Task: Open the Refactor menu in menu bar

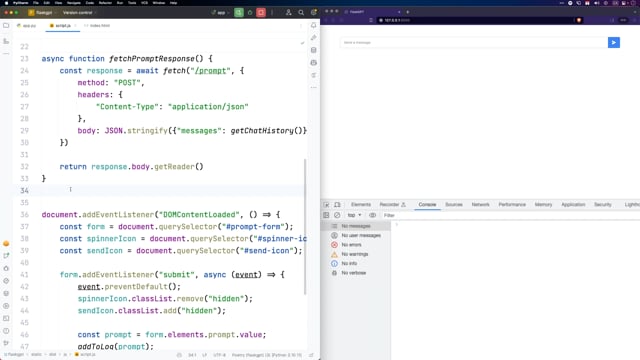Action: point(105,3)
